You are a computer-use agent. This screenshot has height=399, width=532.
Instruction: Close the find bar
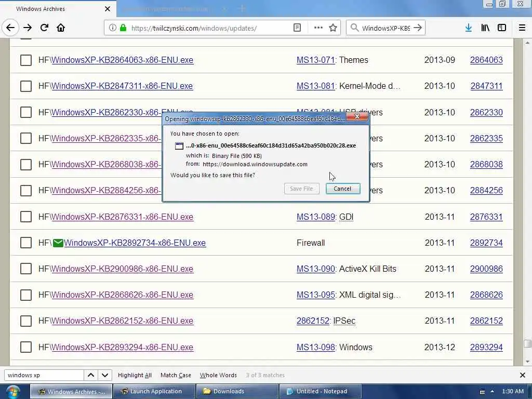pos(523,375)
